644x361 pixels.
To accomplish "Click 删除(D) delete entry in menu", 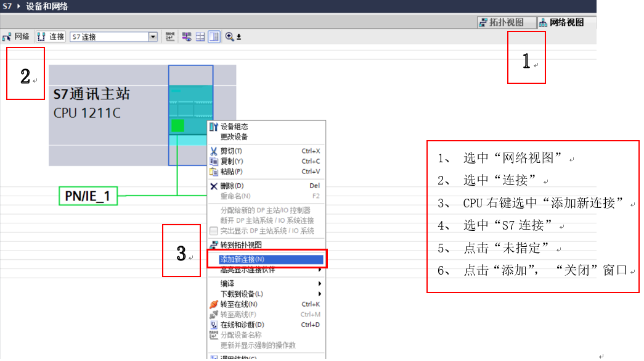I will click(267, 186).
